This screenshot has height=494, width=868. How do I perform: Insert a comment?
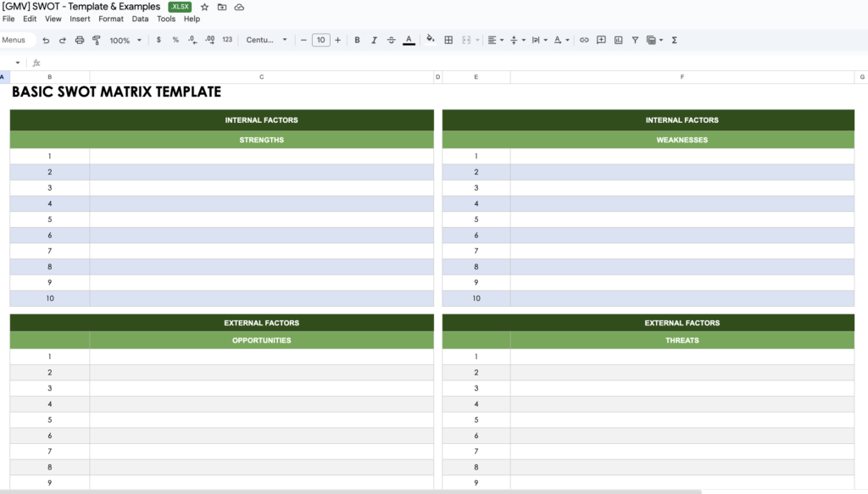click(x=602, y=39)
